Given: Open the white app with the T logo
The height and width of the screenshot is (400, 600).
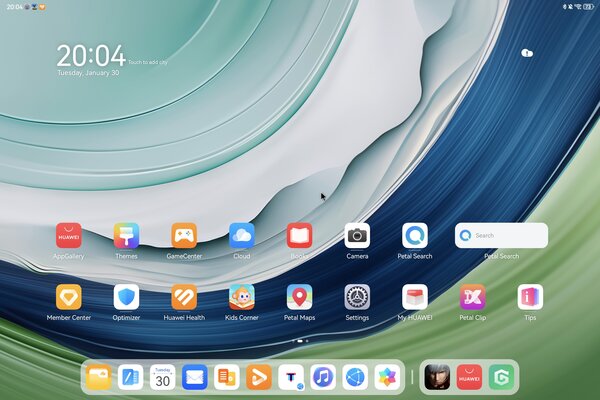Looking at the screenshot, I should 291,377.
